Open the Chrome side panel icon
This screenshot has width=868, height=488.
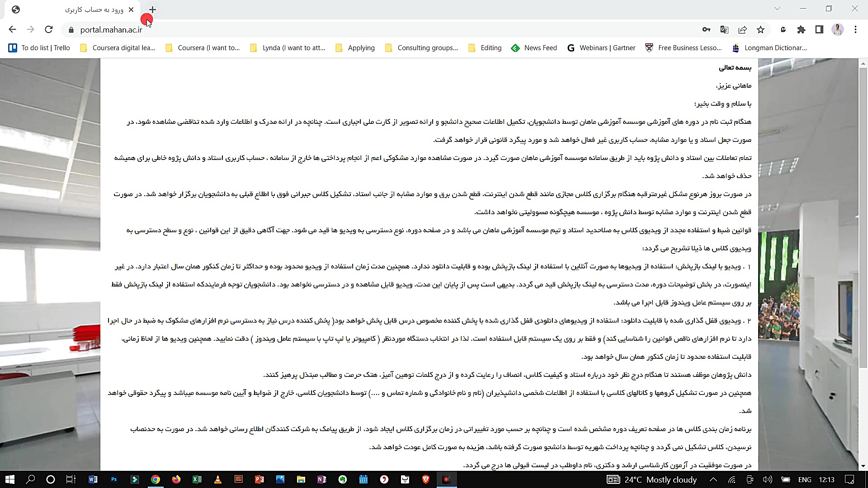point(819,29)
